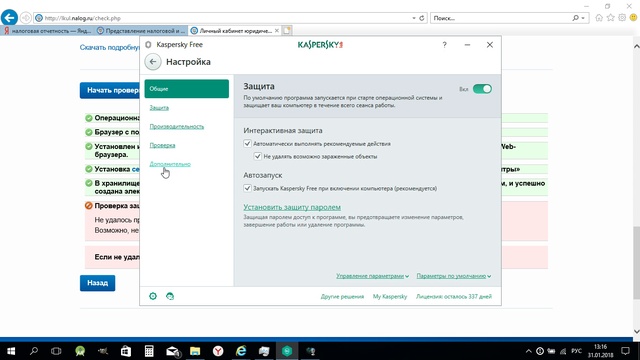The width and height of the screenshot is (640, 360).
Task: Open the Windows Start menu
Action: [11, 351]
